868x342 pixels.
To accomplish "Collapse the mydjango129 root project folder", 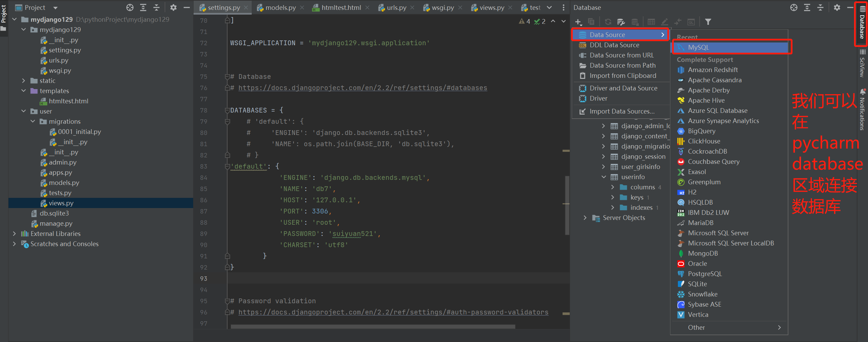I will [x=14, y=19].
